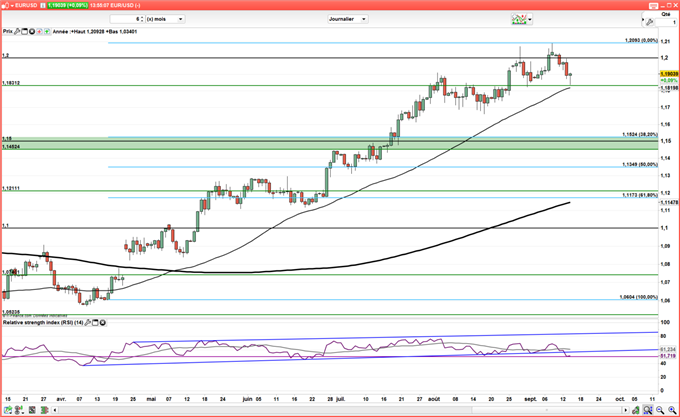Click the 'Année :+Haut 1,20928 +Bas 1,03401' text
This screenshot has height=417, width=680.
click(95, 32)
